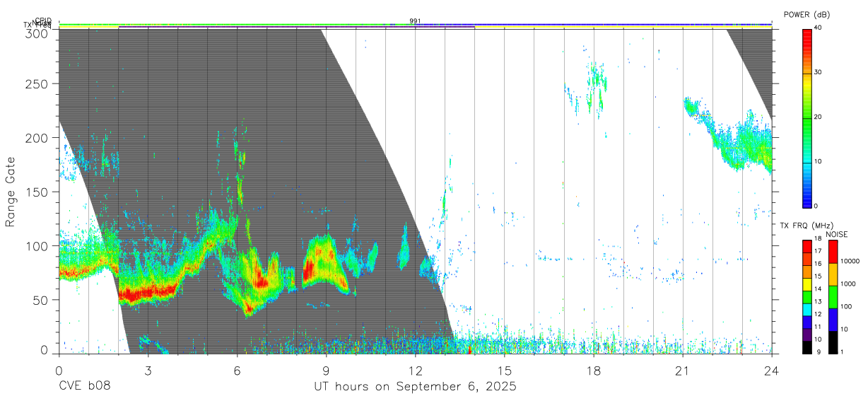
Task: Click the strong red echo band near hour 3
Action: pos(146,291)
